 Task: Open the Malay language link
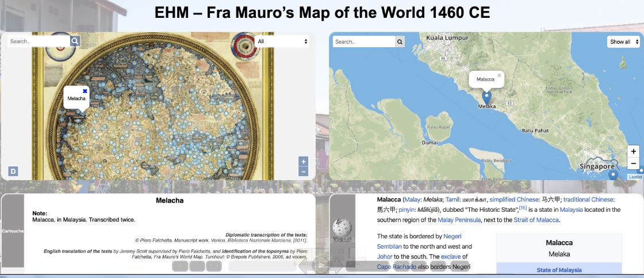point(412,200)
